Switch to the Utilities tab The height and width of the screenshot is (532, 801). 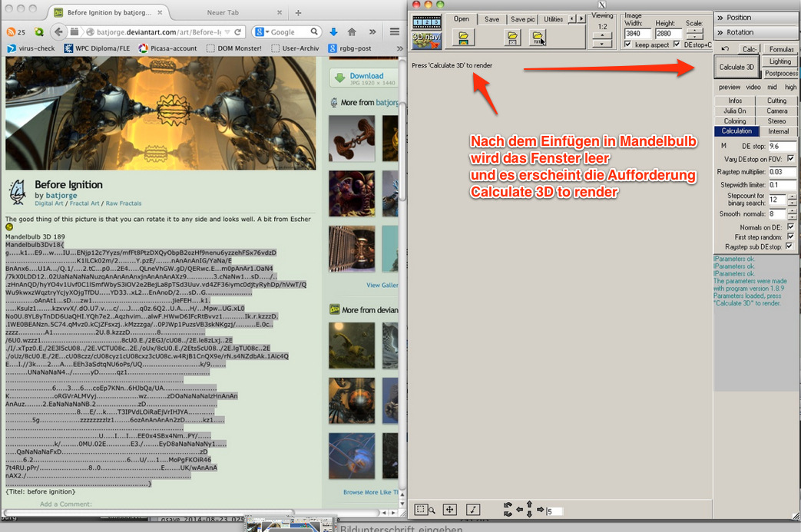[553, 19]
